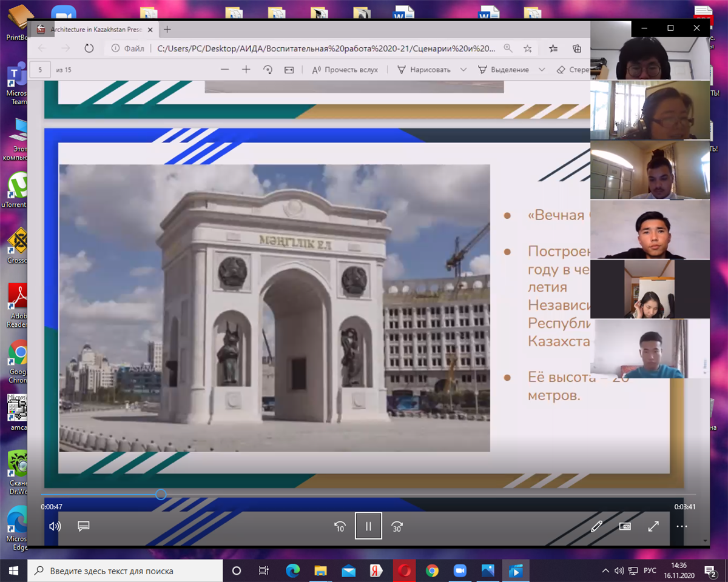Expand the Выделение dropdown arrow
This screenshot has height=582, width=728.
point(542,70)
